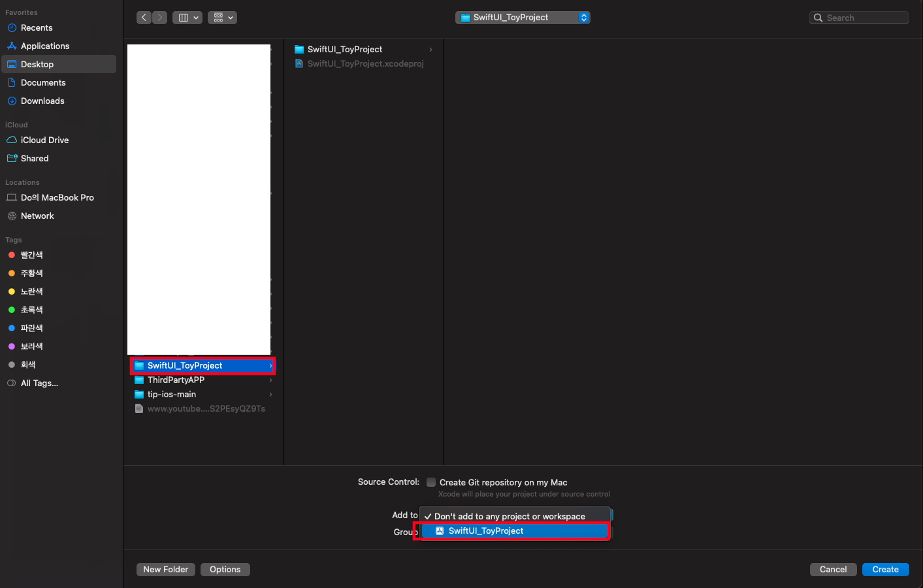
Task: Go forward with the right chevron button
Action: click(159, 18)
